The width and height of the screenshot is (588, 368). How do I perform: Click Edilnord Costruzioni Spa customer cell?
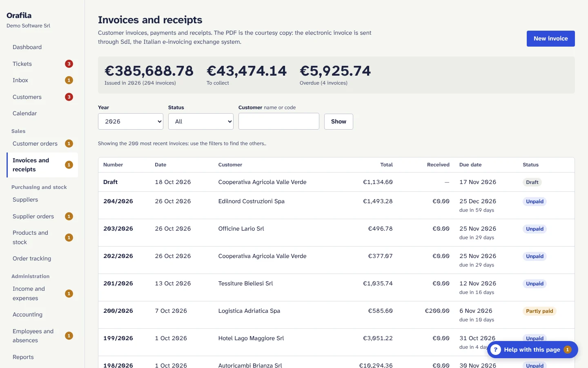click(x=251, y=201)
